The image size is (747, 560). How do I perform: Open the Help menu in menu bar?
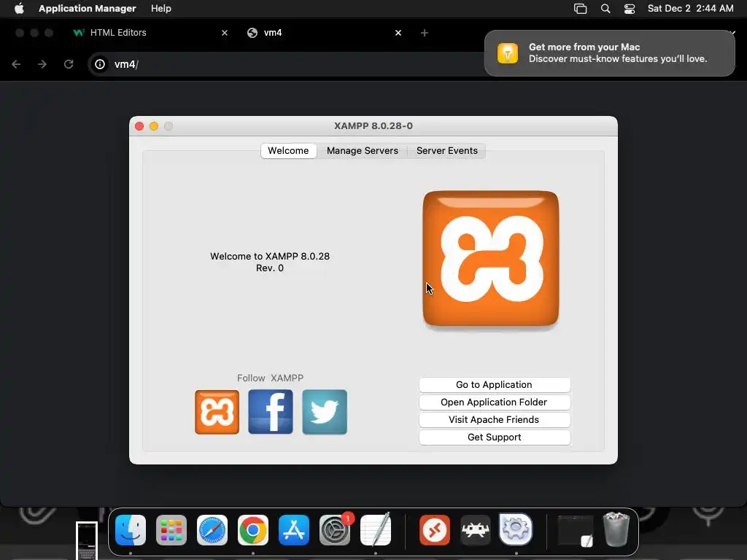point(161,8)
